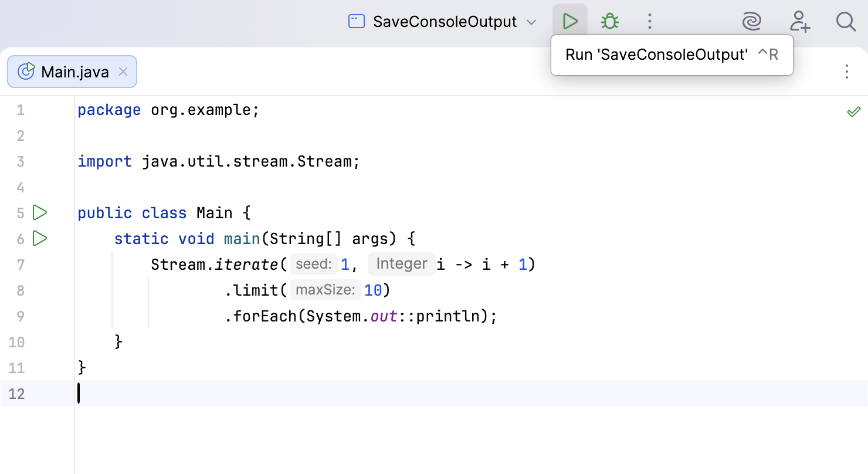Click line number 7 in the gutter

(x=21, y=264)
